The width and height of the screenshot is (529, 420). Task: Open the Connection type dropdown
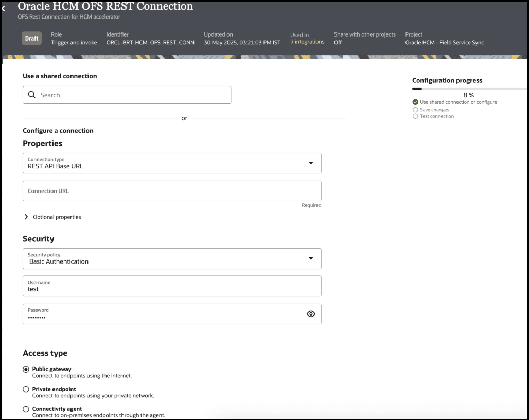click(172, 163)
